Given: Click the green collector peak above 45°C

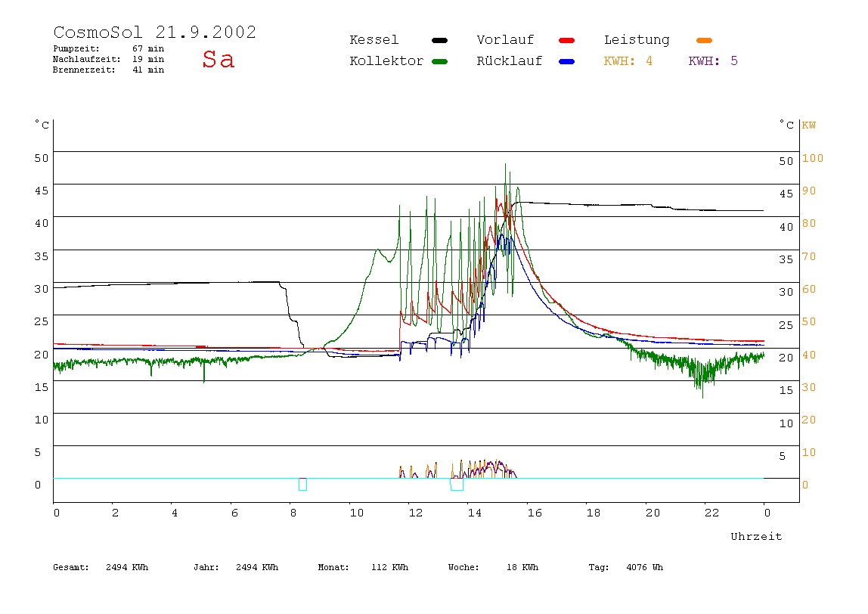Looking at the screenshot, I should [x=505, y=175].
